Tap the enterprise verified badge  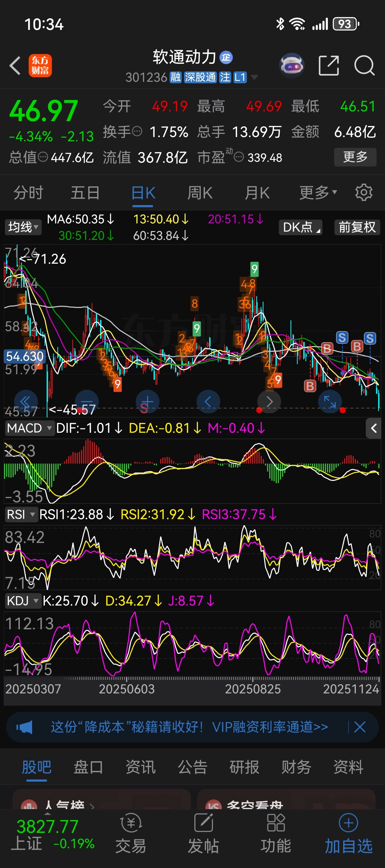(x=226, y=57)
